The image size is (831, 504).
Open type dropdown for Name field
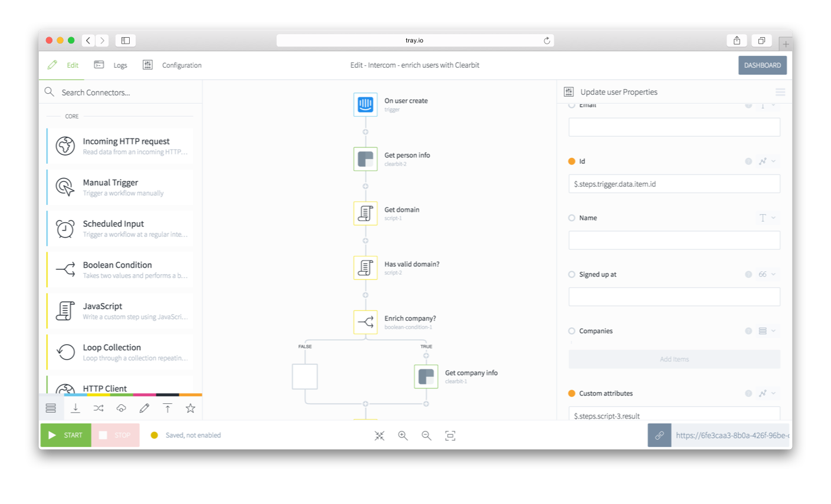[767, 218]
